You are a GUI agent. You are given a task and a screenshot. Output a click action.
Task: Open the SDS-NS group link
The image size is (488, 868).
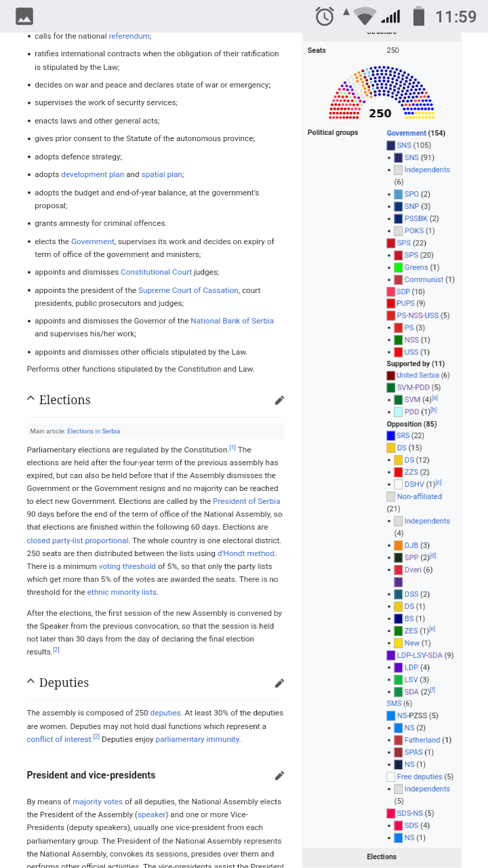point(410,813)
